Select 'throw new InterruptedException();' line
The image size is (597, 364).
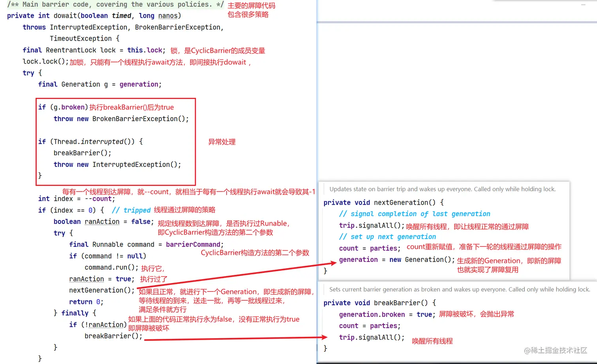(x=117, y=164)
